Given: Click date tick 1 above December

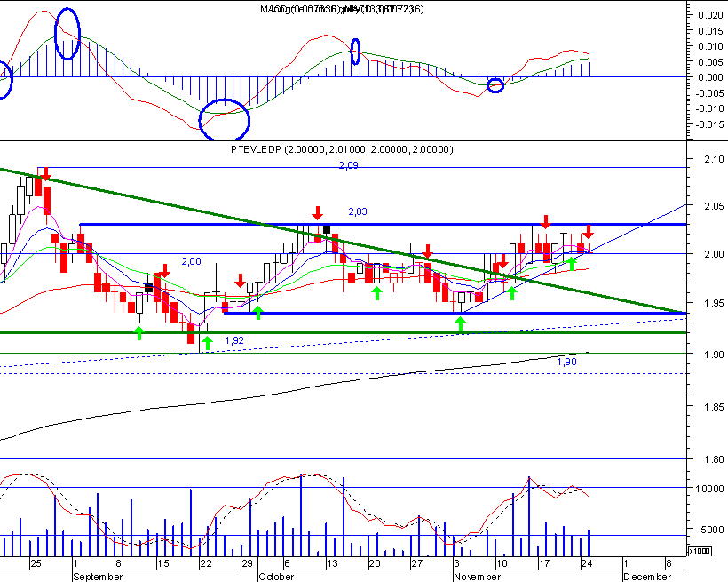Looking at the screenshot, I should 626,563.
